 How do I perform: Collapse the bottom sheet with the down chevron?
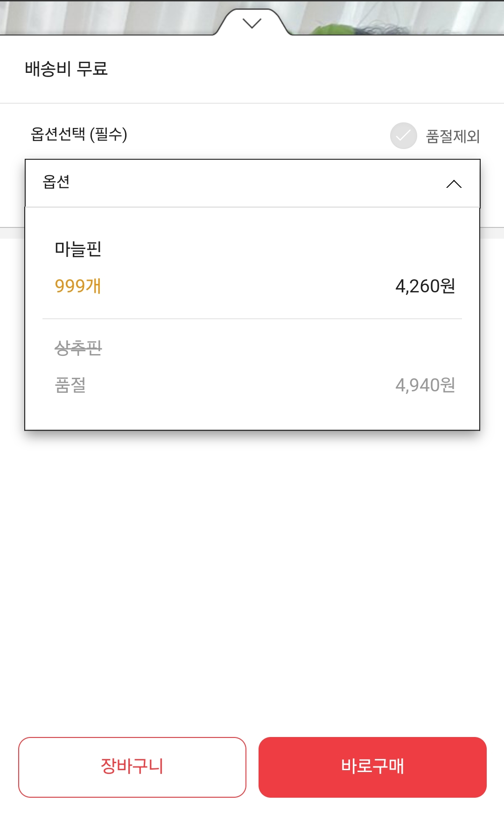click(252, 23)
